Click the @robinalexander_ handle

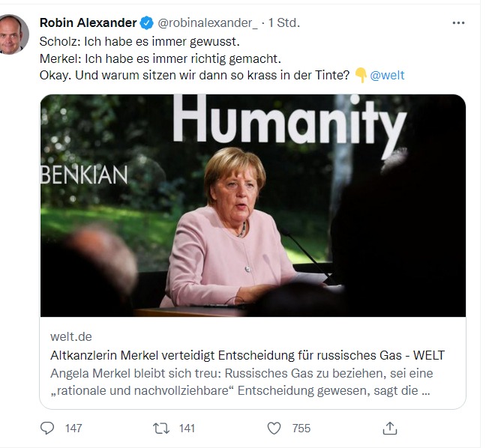point(207,23)
